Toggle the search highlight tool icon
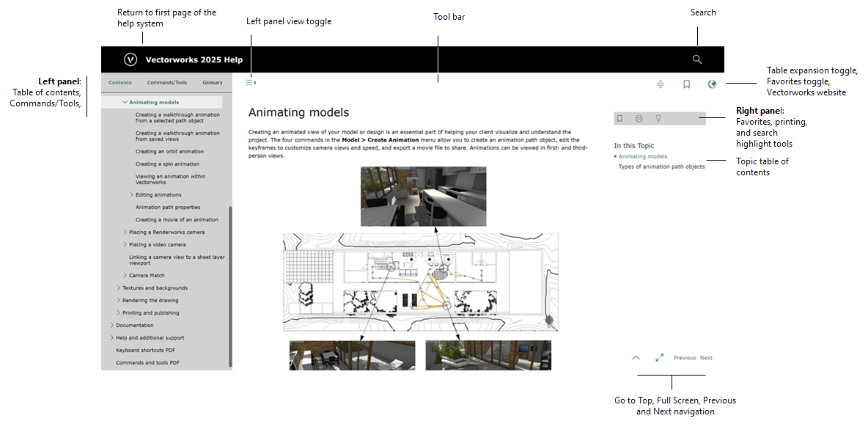The height and width of the screenshot is (432, 868). (658, 118)
